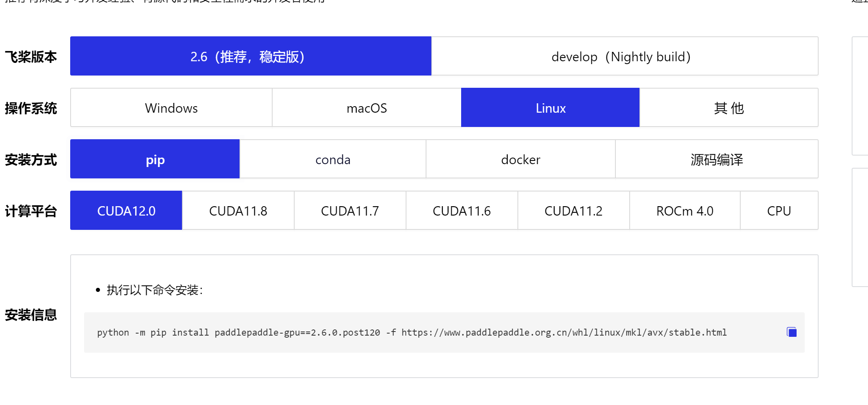Click the 执行以下命令安装 instruction text
Screen dimensions: 868x405
pyautogui.click(x=154, y=290)
